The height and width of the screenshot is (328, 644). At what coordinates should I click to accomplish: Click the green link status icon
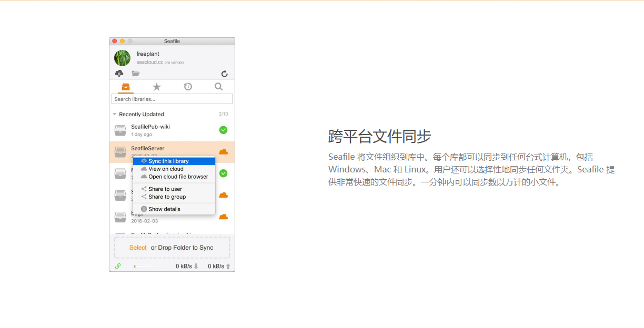point(118,266)
